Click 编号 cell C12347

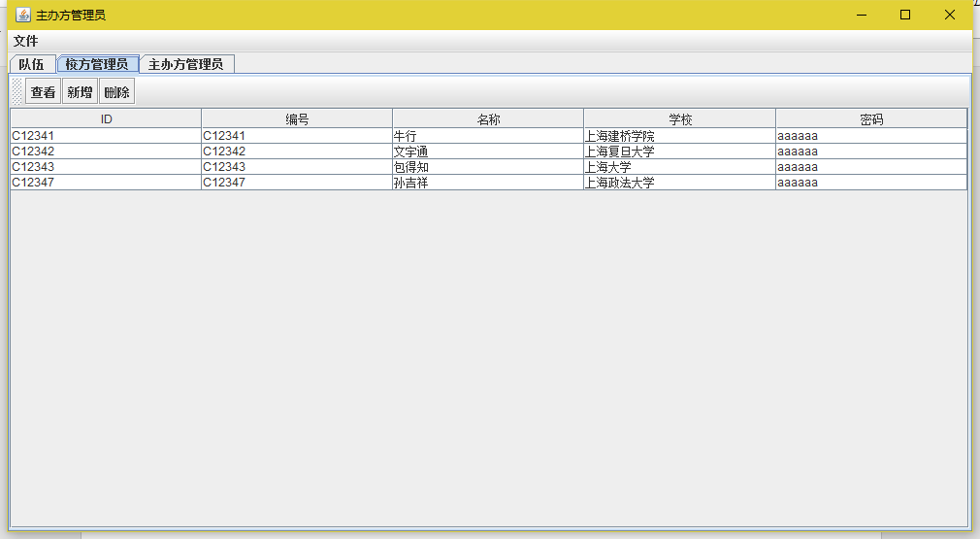point(297,183)
